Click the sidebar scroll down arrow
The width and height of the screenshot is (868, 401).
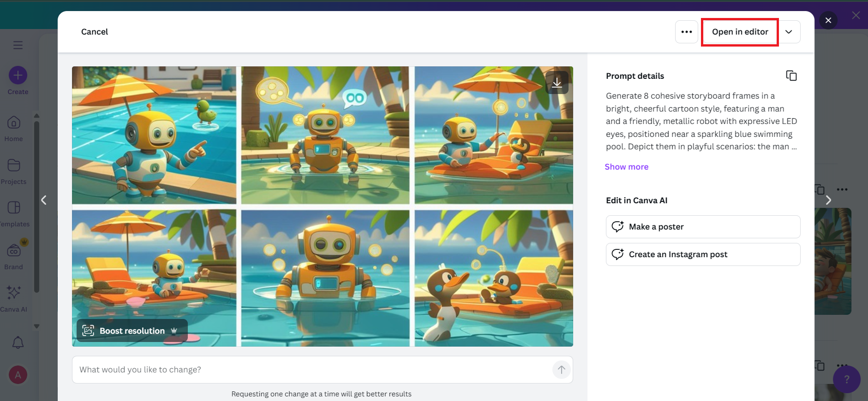click(x=36, y=326)
